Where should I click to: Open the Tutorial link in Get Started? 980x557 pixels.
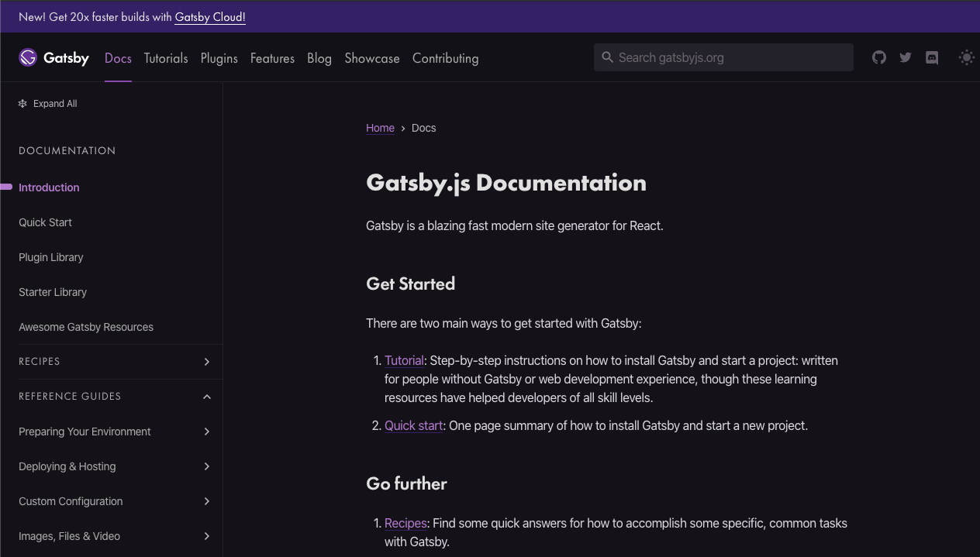pyautogui.click(x=404, y=360)
